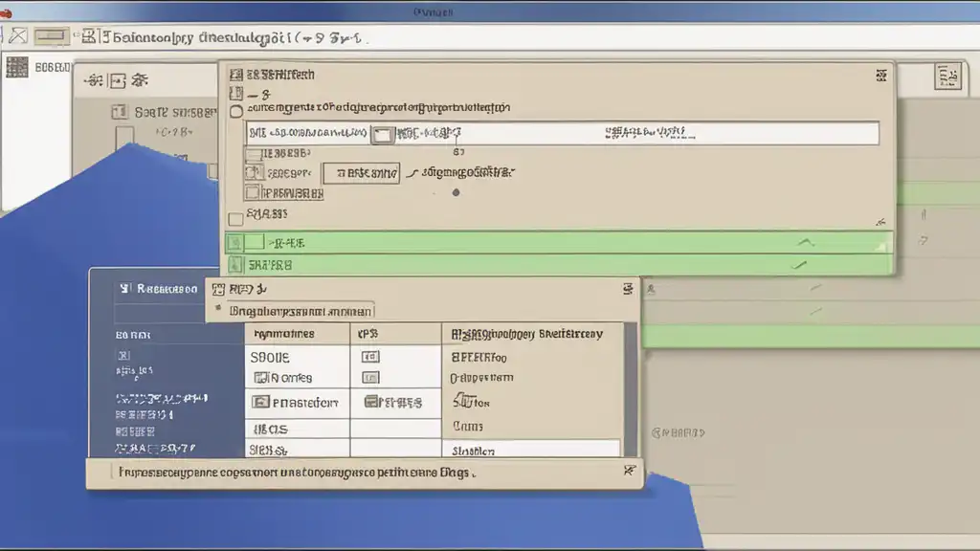The width and height of the screenshot is (980, 551).
Task: Click the small button inside the long text field
Action: (x=383, y=134)
